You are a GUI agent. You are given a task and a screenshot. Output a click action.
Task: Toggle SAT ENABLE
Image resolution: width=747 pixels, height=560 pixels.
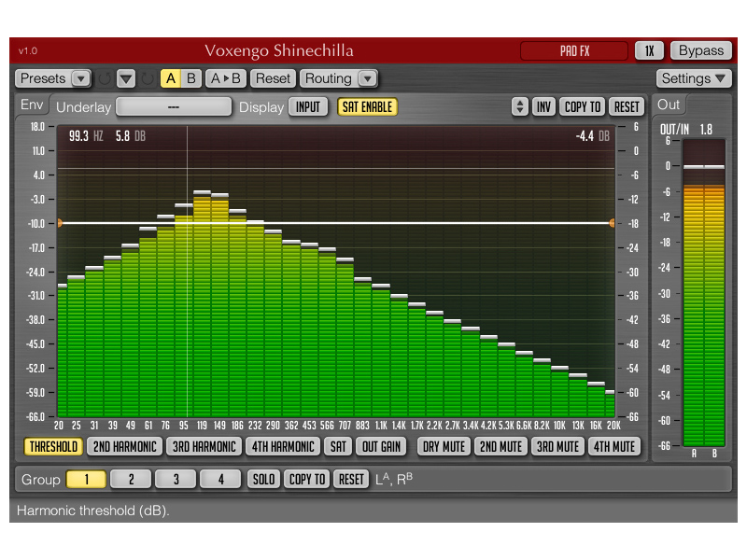367,107
